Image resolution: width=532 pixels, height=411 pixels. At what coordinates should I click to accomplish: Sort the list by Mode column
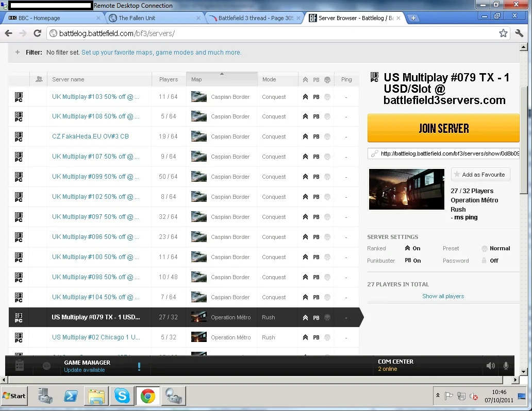[269, 79]
